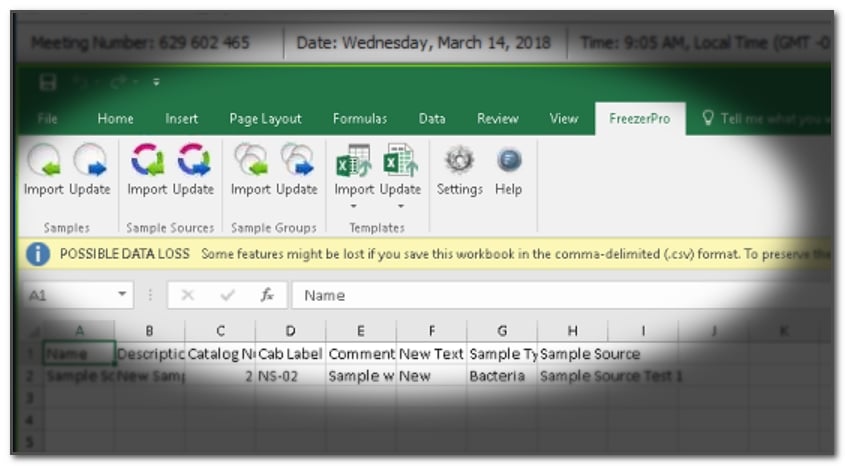Select the Comment header cell

pyautogui.click(x=361, y=353)
